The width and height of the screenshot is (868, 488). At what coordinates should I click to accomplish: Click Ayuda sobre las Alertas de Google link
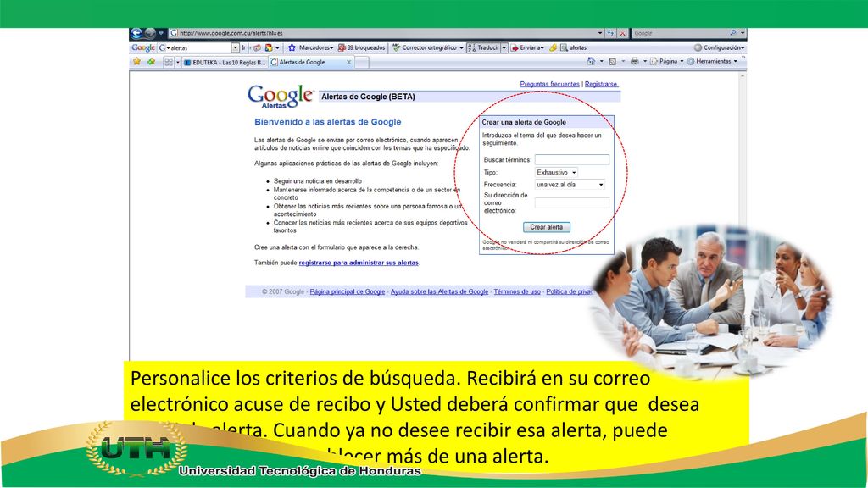point(440,291)
